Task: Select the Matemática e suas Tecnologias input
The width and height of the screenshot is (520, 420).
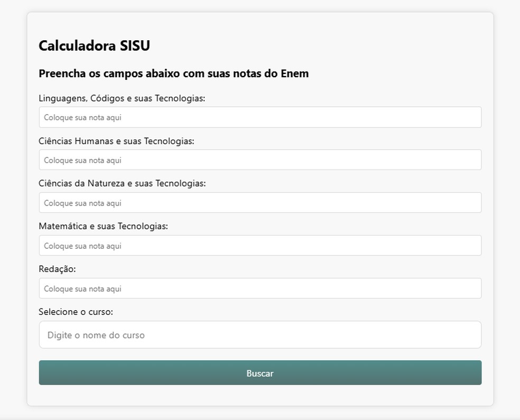Action: tap(260, 245)
